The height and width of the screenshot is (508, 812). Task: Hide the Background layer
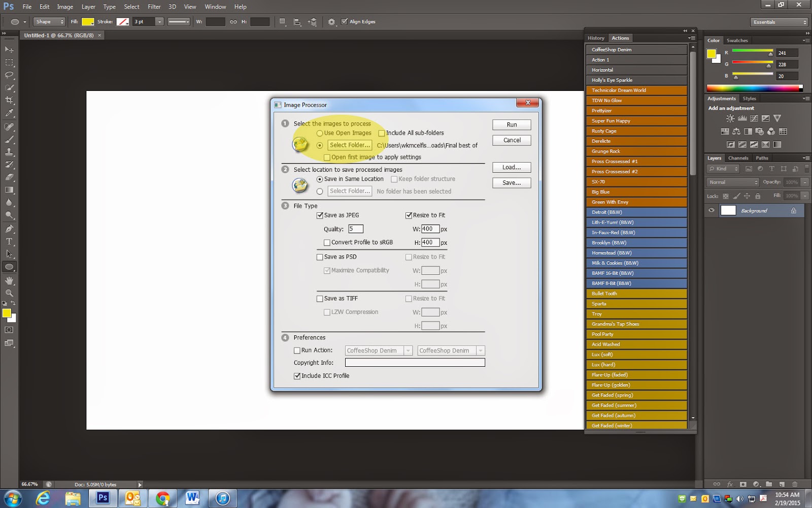(712, 210)
